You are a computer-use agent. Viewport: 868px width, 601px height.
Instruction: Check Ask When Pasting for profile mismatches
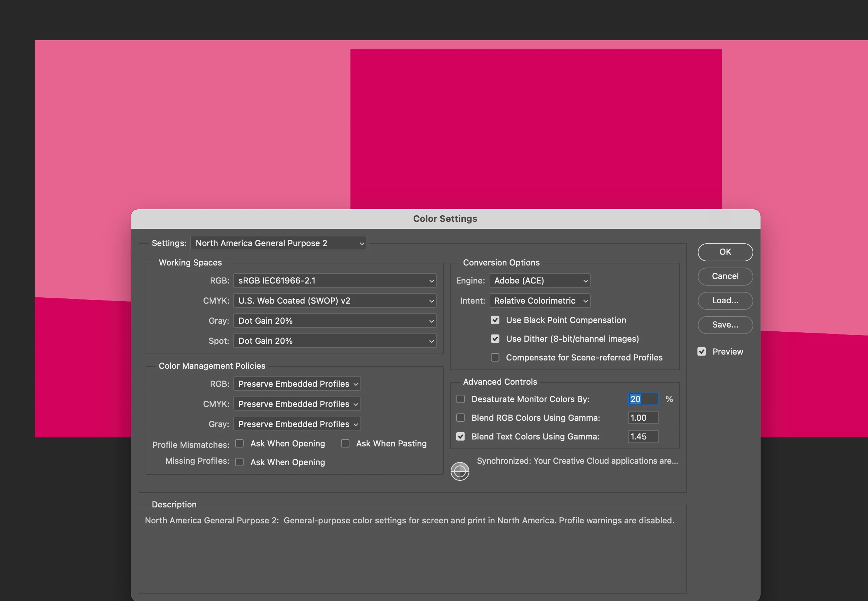[345, 443]
